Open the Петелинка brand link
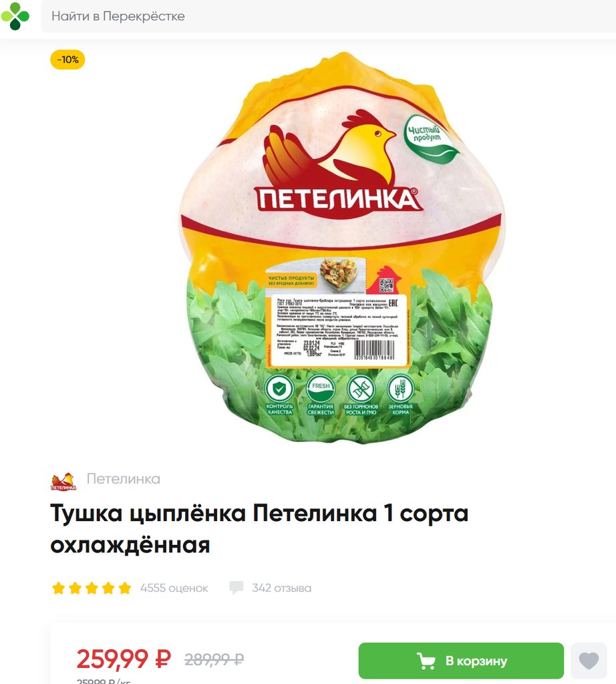The width and height of the screenshot is (616, 684). tap(124, 479)
